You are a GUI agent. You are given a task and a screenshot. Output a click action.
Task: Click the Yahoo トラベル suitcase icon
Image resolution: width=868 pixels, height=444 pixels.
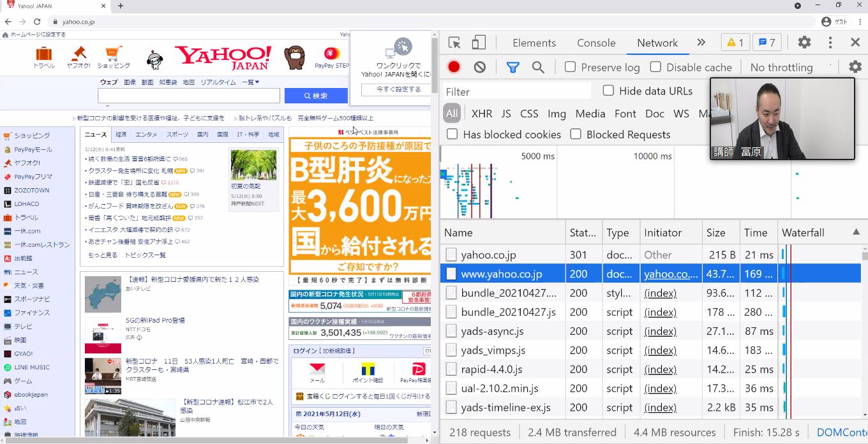[44, 54]
